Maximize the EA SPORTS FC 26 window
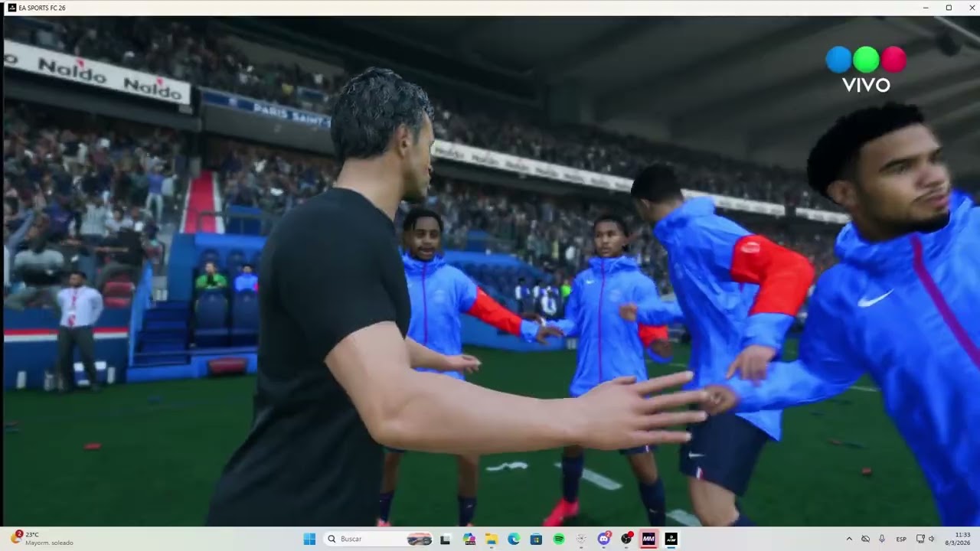The height and width of the screenshot is (551, 980). pos(949,8)
